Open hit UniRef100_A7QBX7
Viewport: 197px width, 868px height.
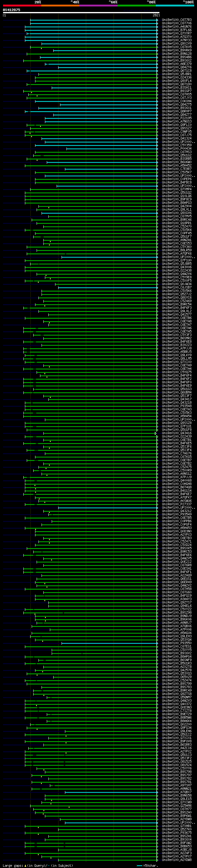tap(177, 792)
